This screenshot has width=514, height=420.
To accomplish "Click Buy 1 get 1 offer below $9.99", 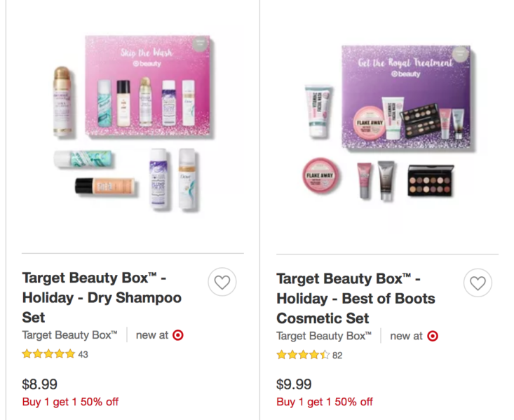I will click(325, 402).
